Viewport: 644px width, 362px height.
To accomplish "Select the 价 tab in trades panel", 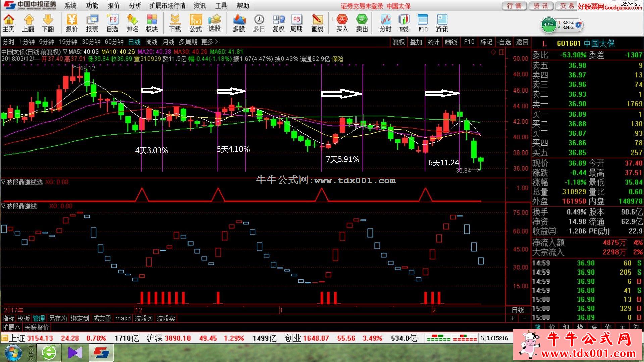I will [552, 327].
